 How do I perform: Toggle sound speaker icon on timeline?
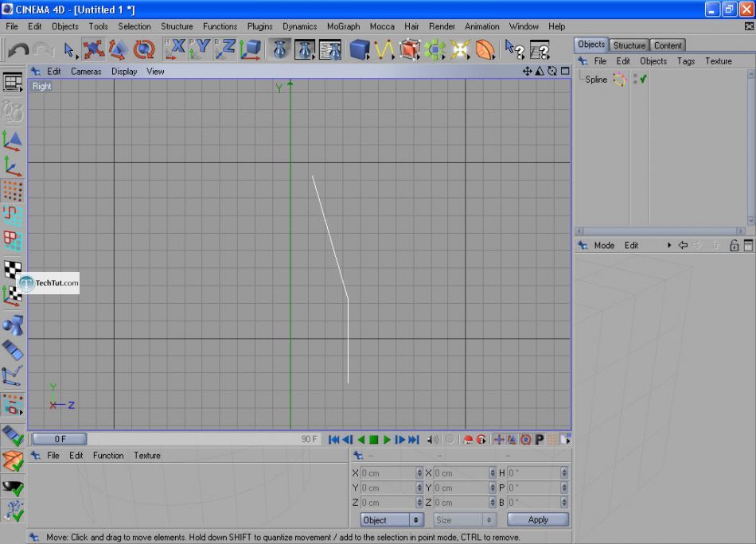click(433, 440)
